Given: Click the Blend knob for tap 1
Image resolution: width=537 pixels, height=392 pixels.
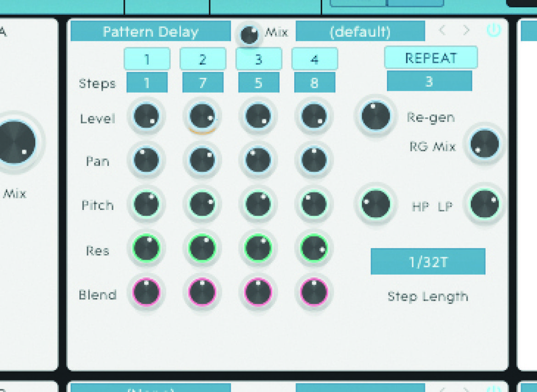Looking at the screenshot, I should click(146, 292).
